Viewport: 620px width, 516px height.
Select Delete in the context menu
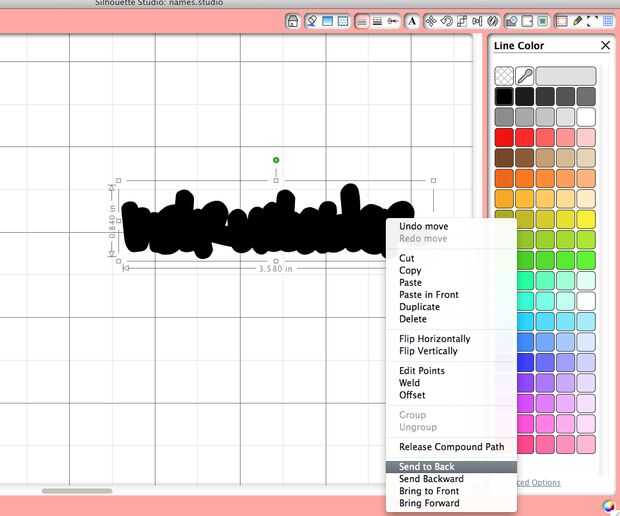pyautogui.click(x=413, y=319)
